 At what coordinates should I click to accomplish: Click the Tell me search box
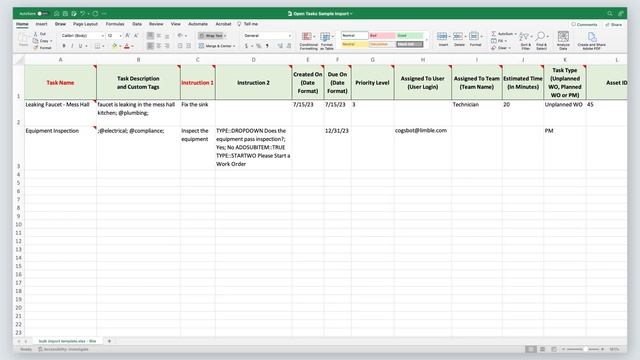click(248, 24)
